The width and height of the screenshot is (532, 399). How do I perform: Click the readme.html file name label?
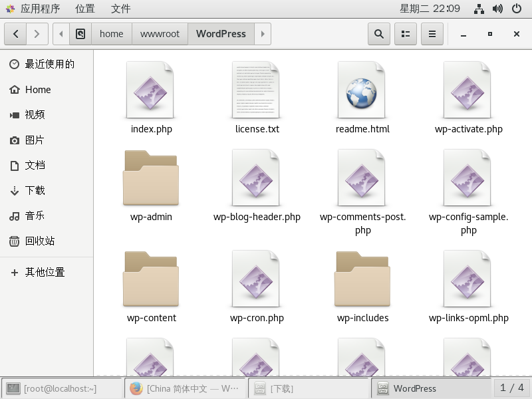(x=362, y=129)
